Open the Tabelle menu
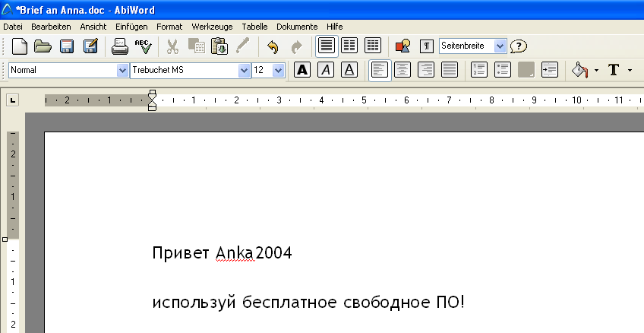 coord(254,27)
